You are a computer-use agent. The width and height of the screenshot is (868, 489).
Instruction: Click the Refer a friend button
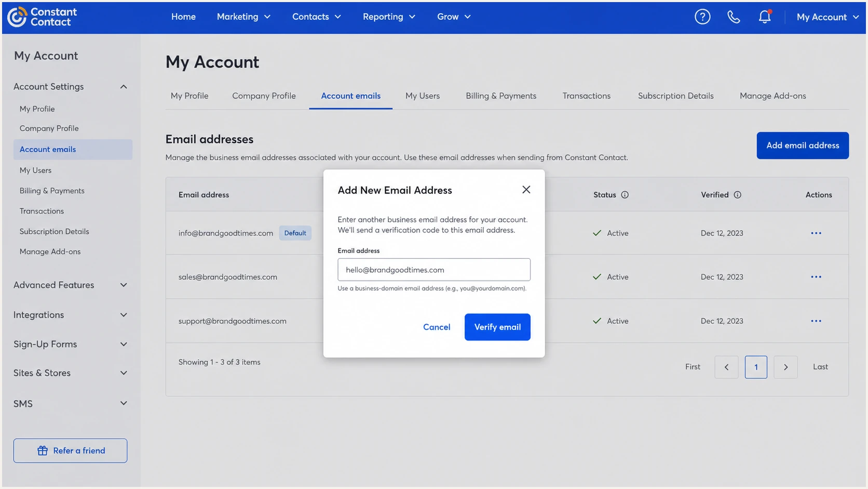coord(70,451)
